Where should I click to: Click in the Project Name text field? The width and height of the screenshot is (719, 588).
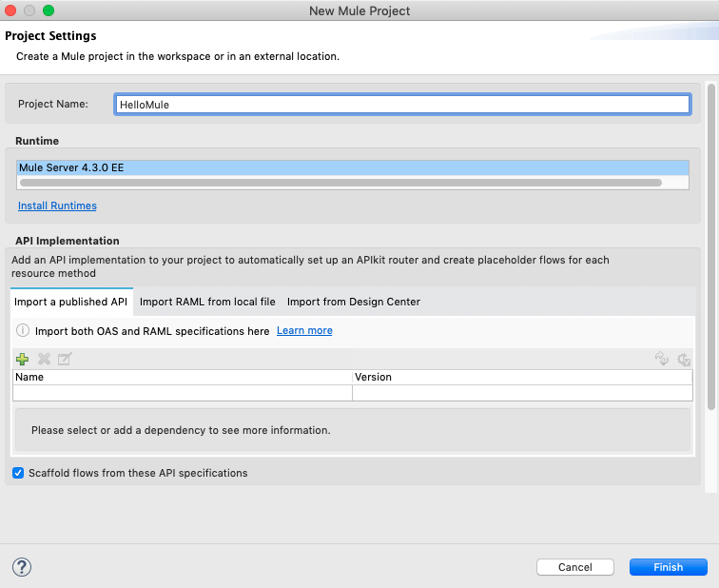click(x=401, y=105)
